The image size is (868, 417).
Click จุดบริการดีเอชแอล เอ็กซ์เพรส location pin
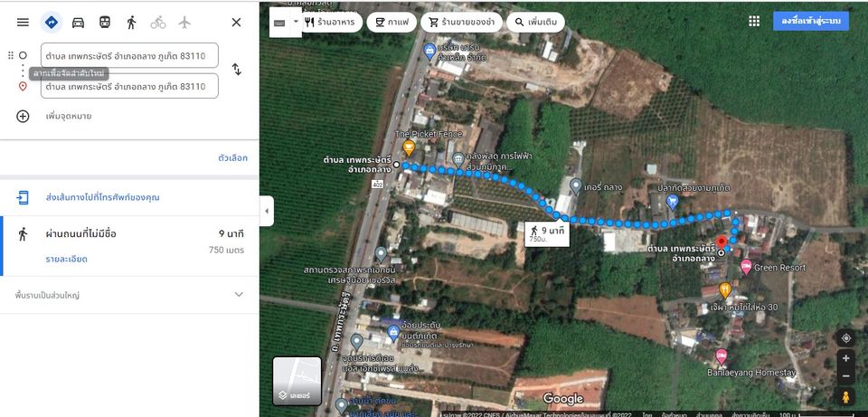click(356, 341)
